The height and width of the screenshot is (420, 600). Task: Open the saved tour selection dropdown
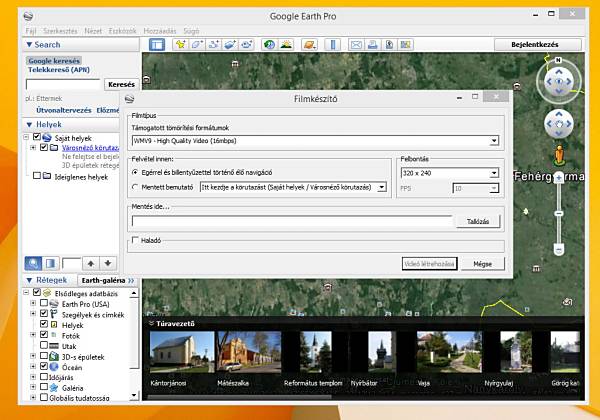click(x=382, y=187)
